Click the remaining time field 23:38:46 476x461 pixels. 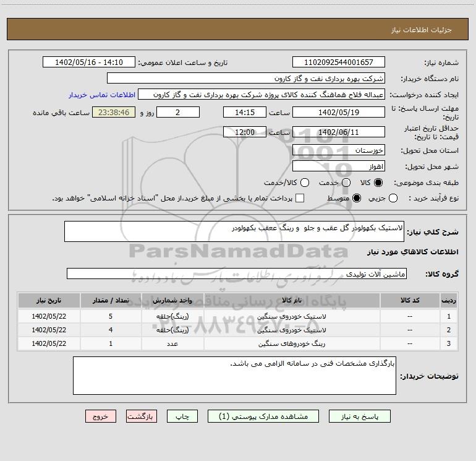tap(114, 112)
